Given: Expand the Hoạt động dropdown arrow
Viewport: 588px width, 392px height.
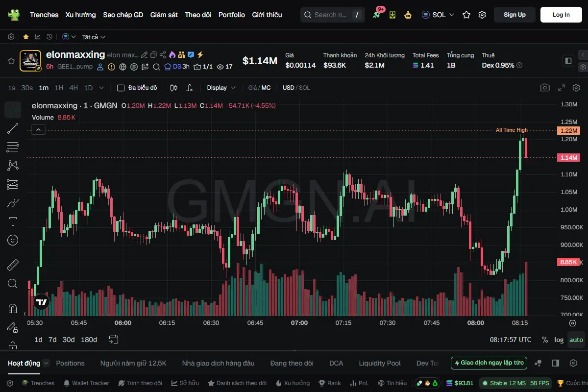Looking at the screenshot, I should point(46,363).
